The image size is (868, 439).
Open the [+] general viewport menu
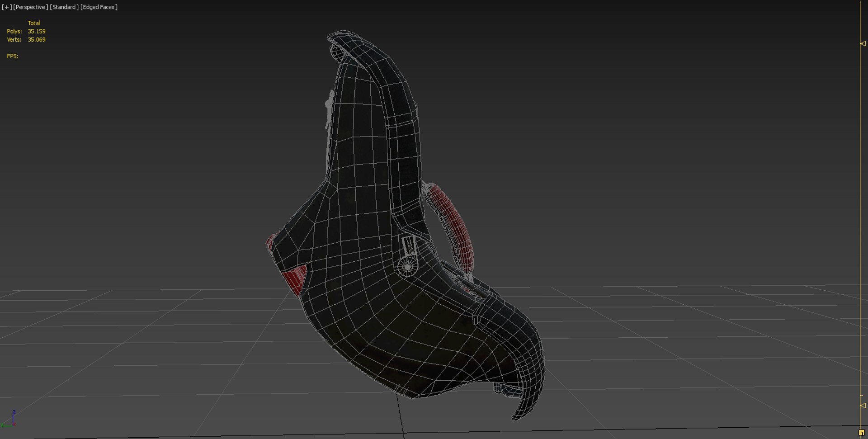7,7
